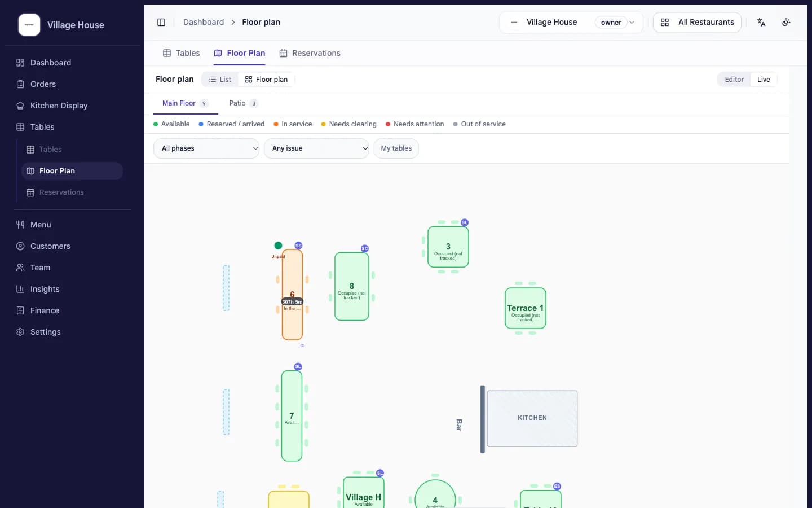Click the SS badge on table 6
812x508 pixels.
298,246
